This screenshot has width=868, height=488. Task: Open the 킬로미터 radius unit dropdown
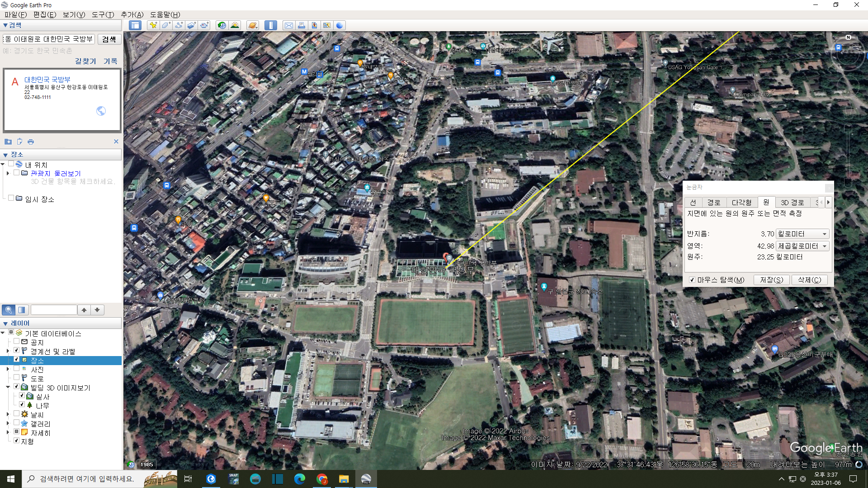802,234
